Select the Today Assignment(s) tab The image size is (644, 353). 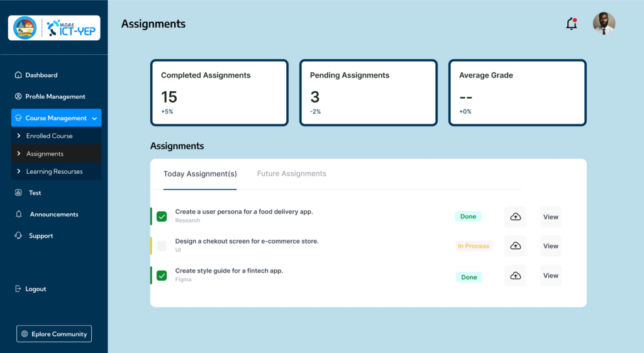[200, 174]
